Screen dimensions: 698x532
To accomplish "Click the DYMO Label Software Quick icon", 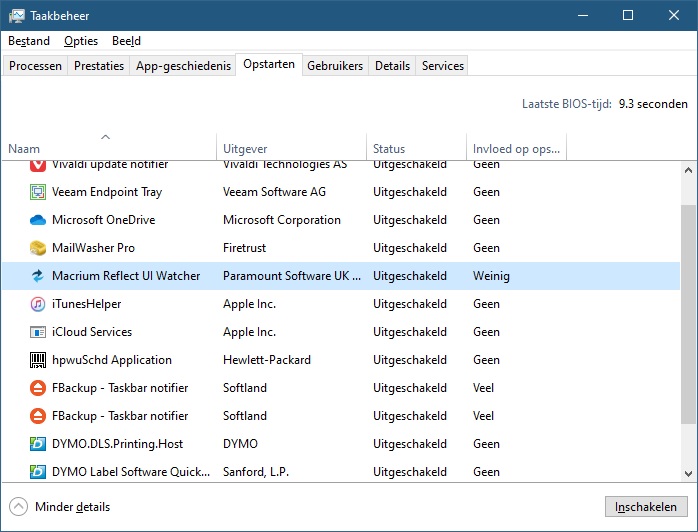I will (x=38, y=472).
